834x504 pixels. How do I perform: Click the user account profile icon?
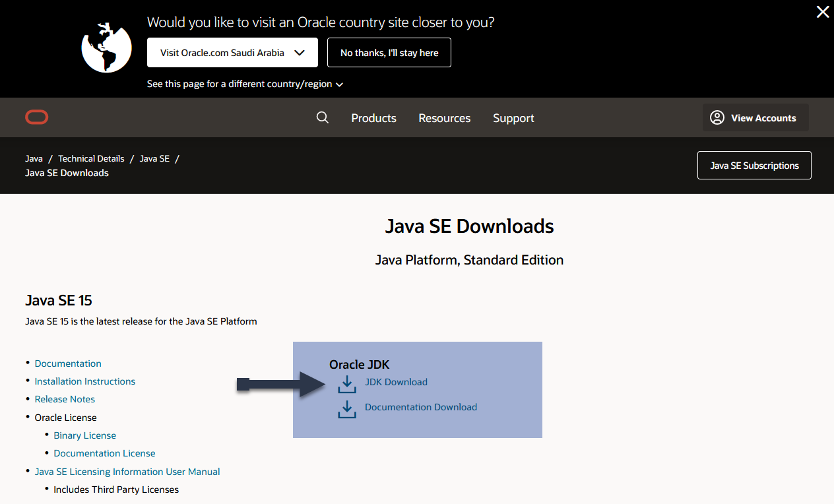(x=717, y=117)
